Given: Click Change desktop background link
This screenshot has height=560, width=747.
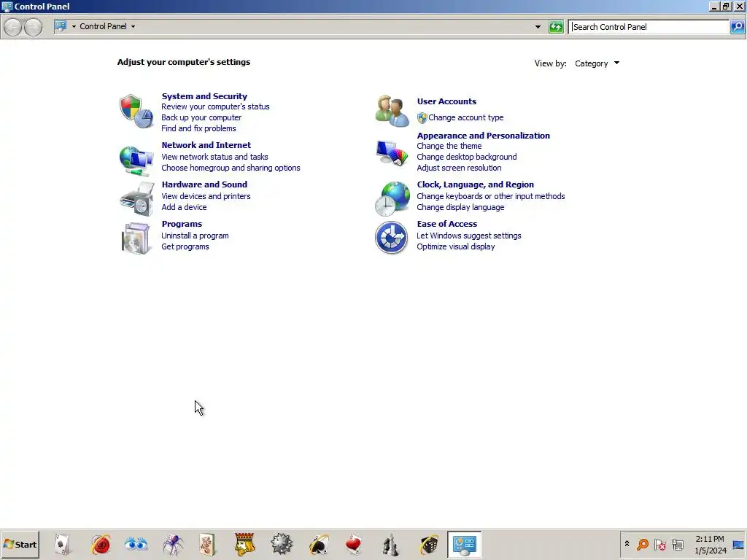Looking at the screenshot, I should (x=466, y=157).
